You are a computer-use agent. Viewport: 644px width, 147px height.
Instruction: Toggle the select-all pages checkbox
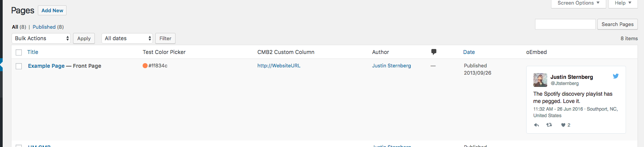tap(19, 52)
